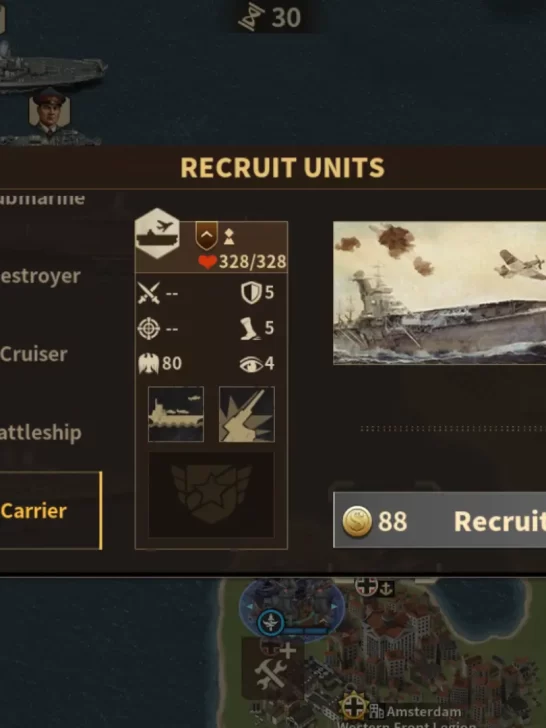Screen dimensions: 546x728
Task: Select the Battleship unit tab
Action: coord(41,432)
